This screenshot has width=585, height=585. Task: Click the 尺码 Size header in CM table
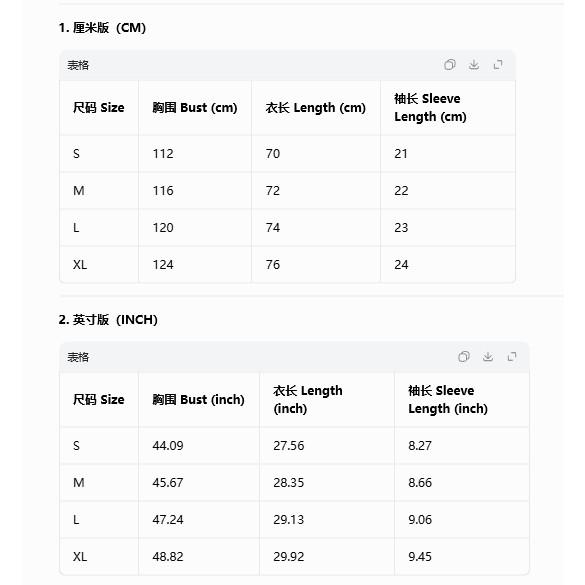[98, 108]
